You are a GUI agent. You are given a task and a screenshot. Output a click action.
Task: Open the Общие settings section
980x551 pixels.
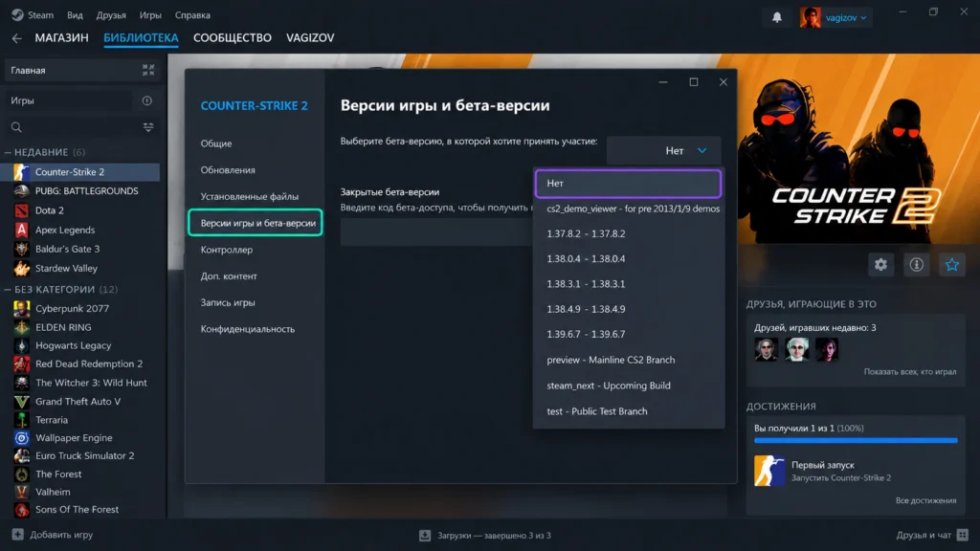216,143
